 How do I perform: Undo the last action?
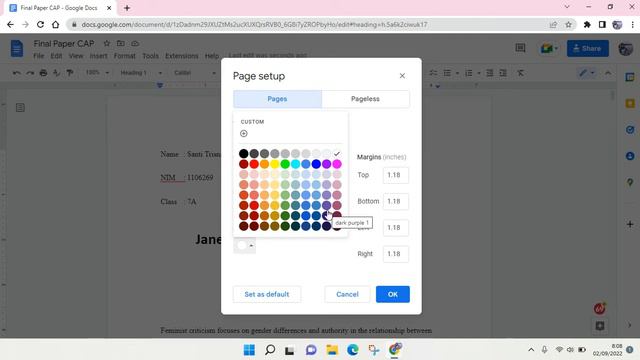tap(17, 73)
